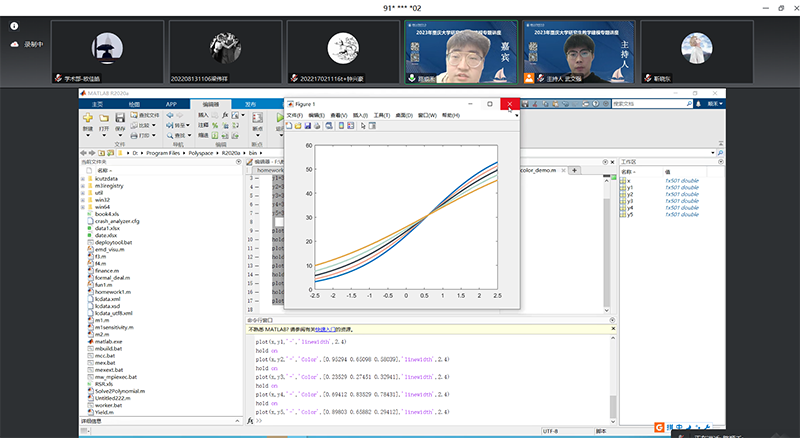Image resolution: width=800 pixels, height=438 pixels.
Task: Expand the win32 folder tree node
Action: (83, 200)
